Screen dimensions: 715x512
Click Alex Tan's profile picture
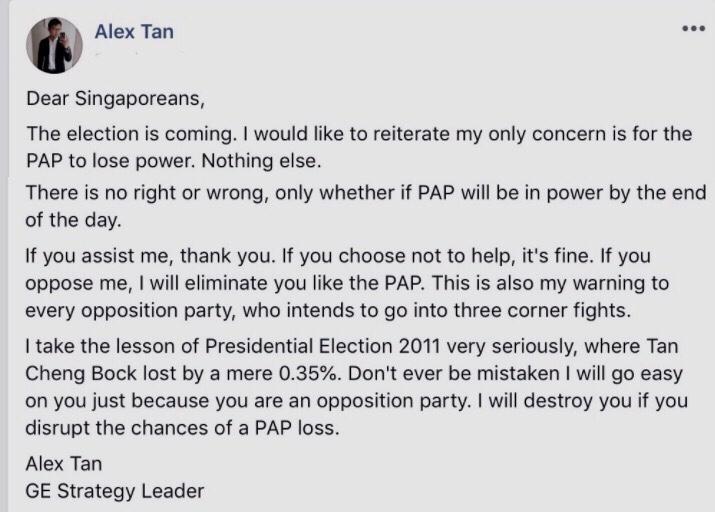click(49, 45)
